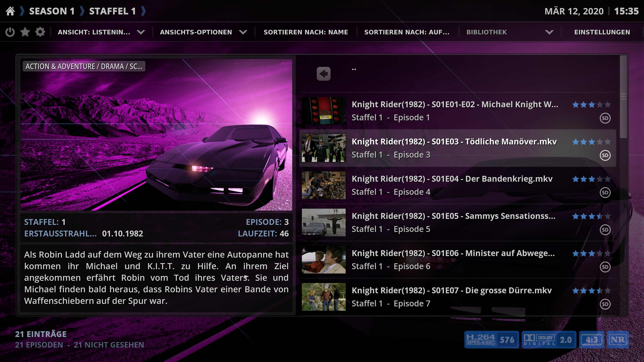Viewport: 644px width, 362px height.
Task: Click the chevron after Season 1 breadcrumb
Action: pyautogui.click(x=82, y=11)
